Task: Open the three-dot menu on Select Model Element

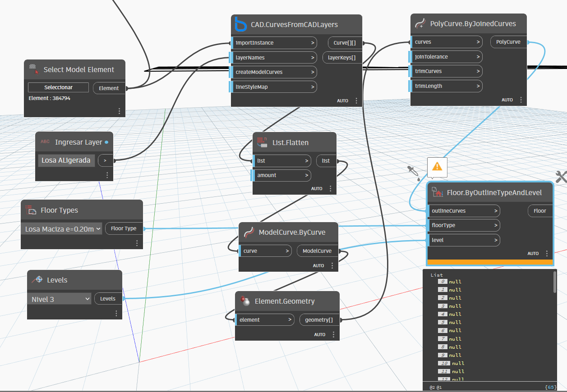Action: tap(119, 110)
